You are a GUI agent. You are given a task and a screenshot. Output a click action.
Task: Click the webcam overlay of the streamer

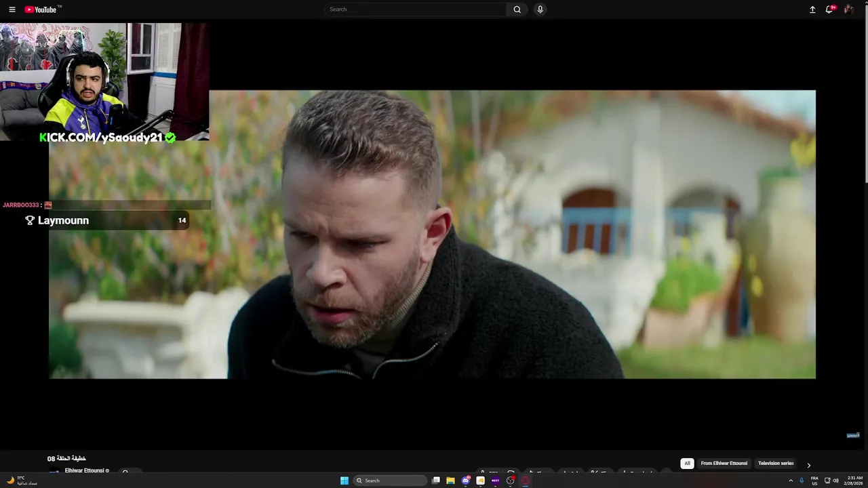pos(104,81)
